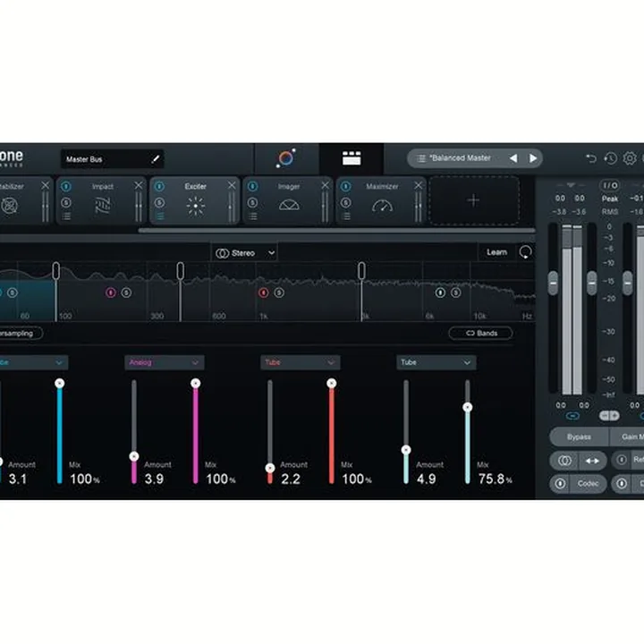
Task: Click the crossover handle near 300 Hz
Action: (x=181, y=271)
